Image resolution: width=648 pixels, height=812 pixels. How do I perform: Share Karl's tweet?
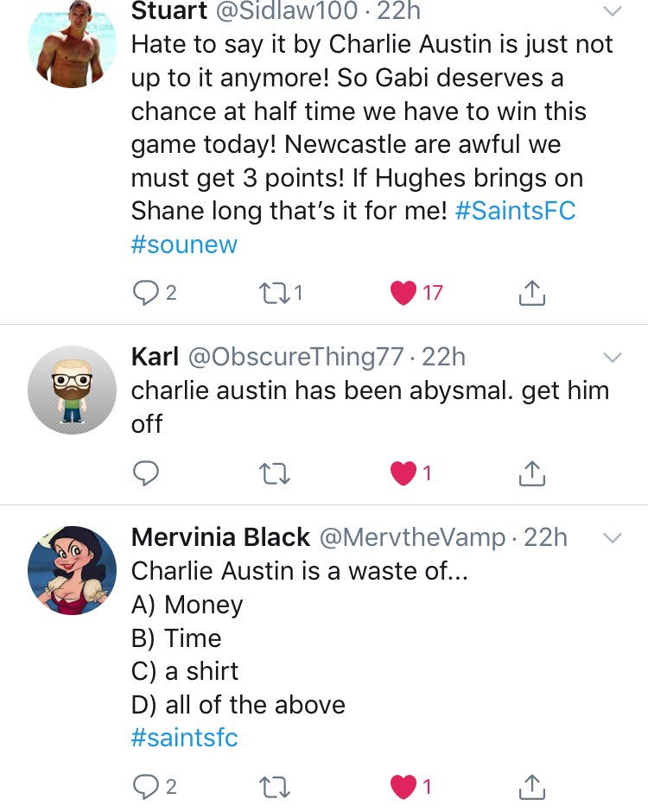(532, 473)
